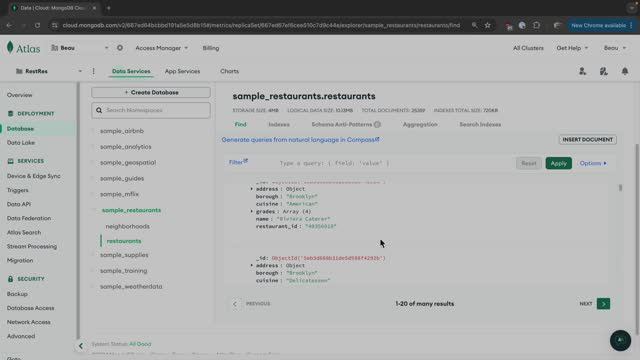
Task: Switch to the Data Services tab
Action: (131, 71)
